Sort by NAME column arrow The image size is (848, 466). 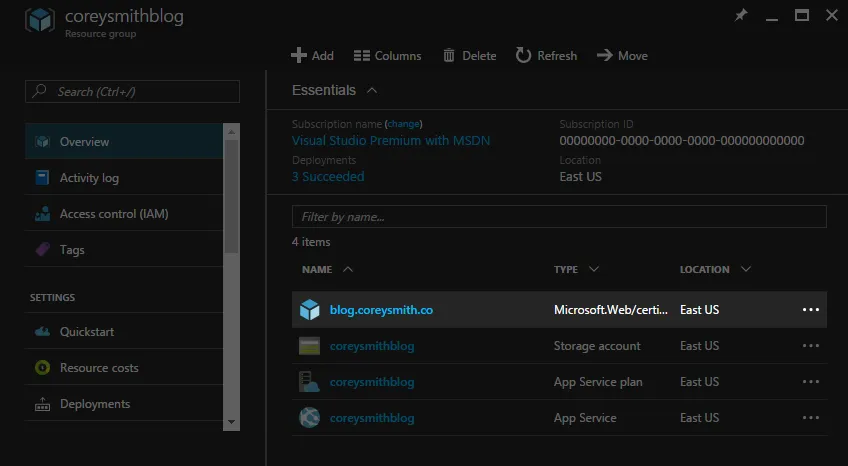click(x=348, y=269)
